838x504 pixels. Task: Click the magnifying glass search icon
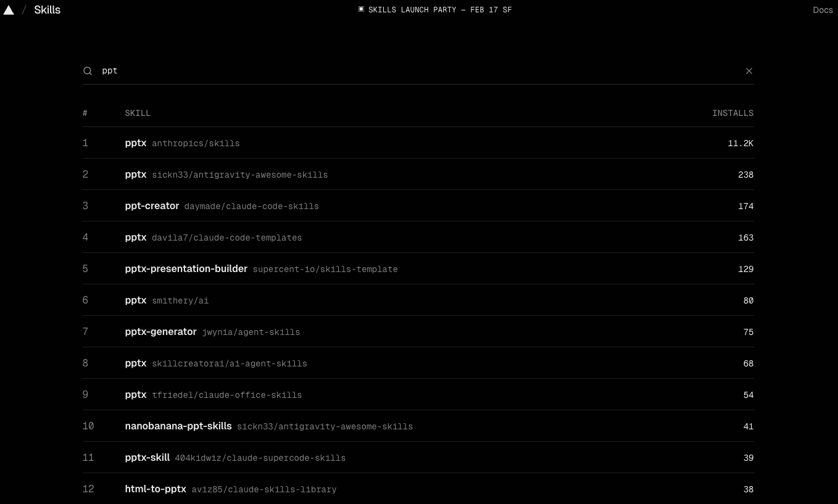88,71
